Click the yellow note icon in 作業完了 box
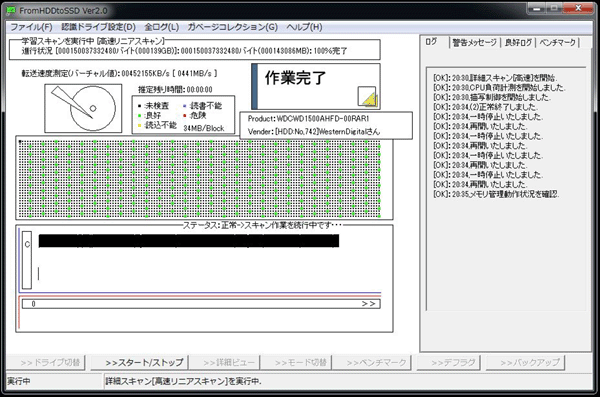 pos(367,96)
